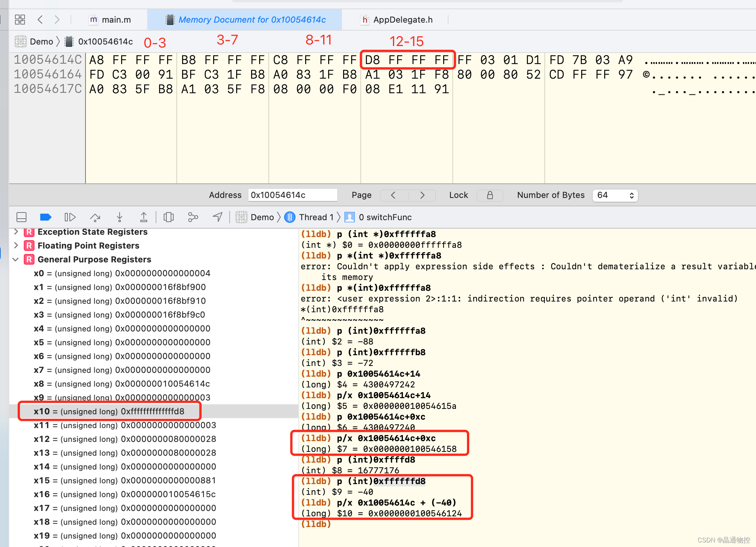
Task: Hide the debug area
Action: click(21, 217)
